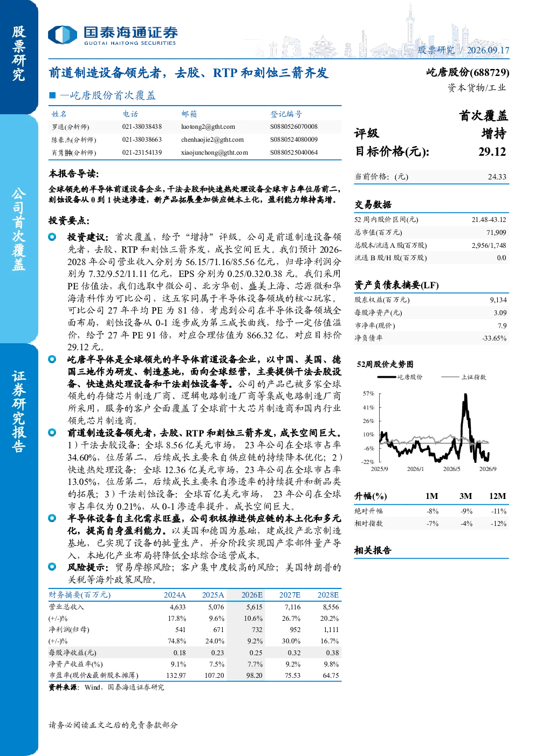
Task: Click total market cap value 71,909
Action: click(x=496, y=232)
